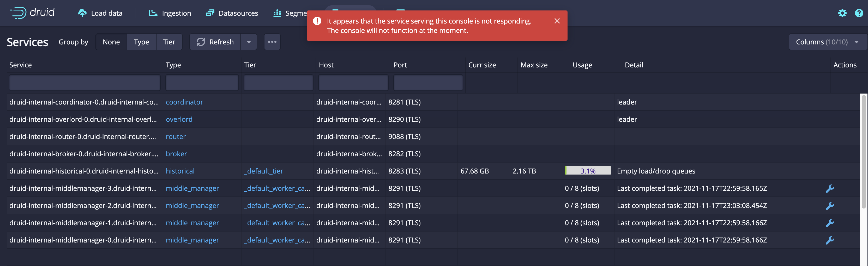Click the Empty load/drop queues detail
868x266 pixels.
[656, 171]
